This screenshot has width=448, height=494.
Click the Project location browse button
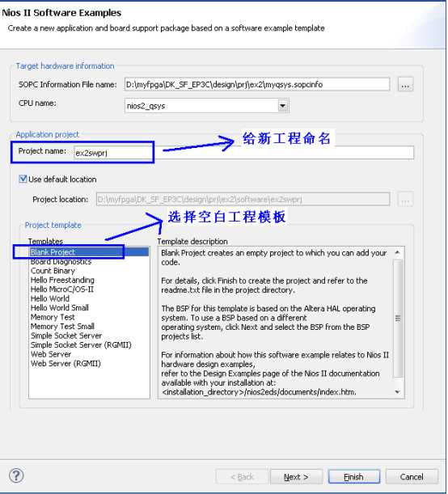405,200
